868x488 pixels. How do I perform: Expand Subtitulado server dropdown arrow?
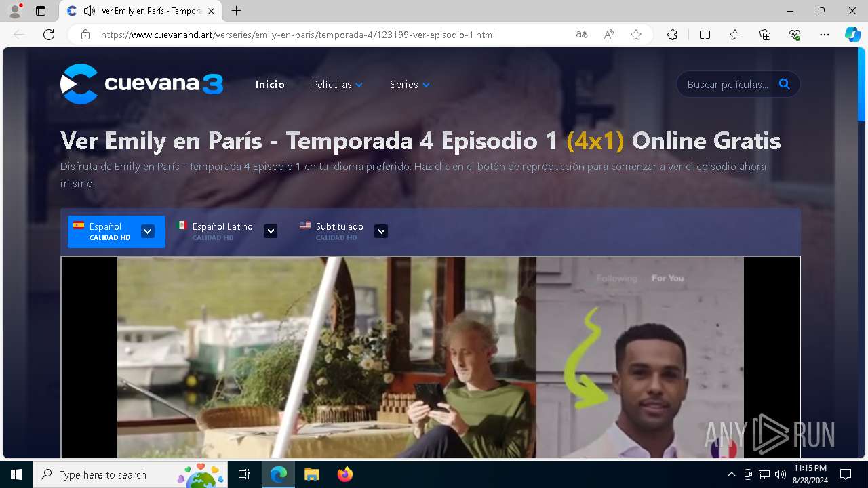coord(381,231)
